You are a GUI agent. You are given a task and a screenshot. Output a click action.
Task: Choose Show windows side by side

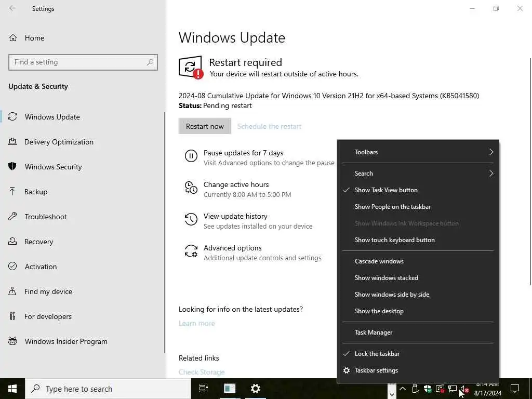[x=418, y=295]
